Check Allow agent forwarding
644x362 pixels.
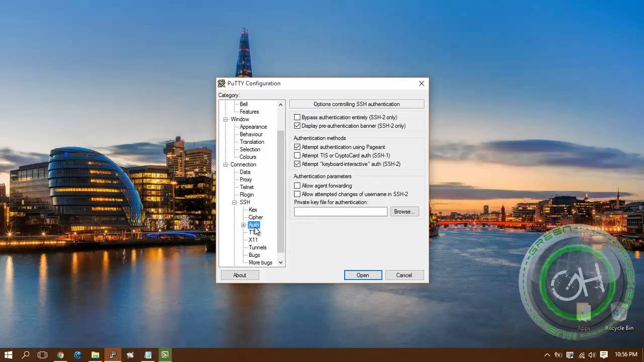297,186
